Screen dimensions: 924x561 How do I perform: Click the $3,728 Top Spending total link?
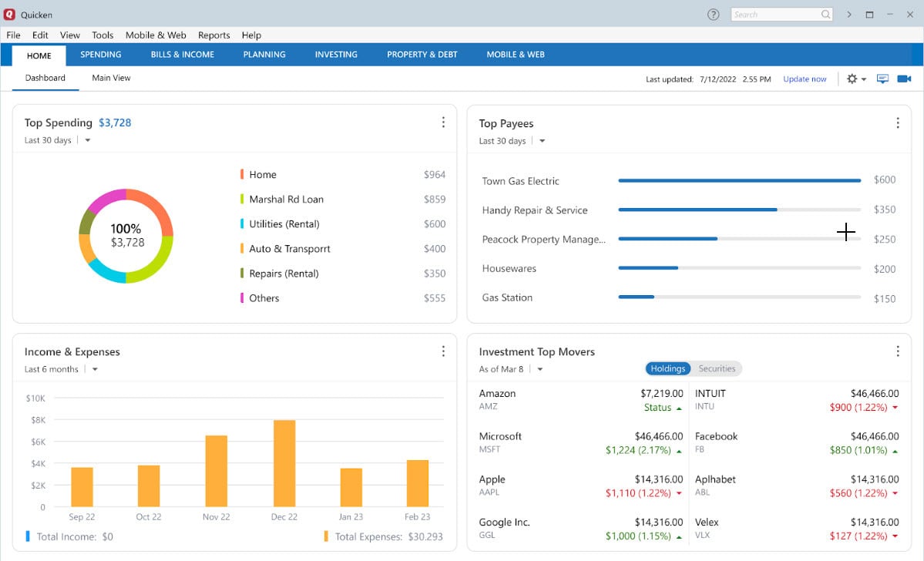pos(115,123)
